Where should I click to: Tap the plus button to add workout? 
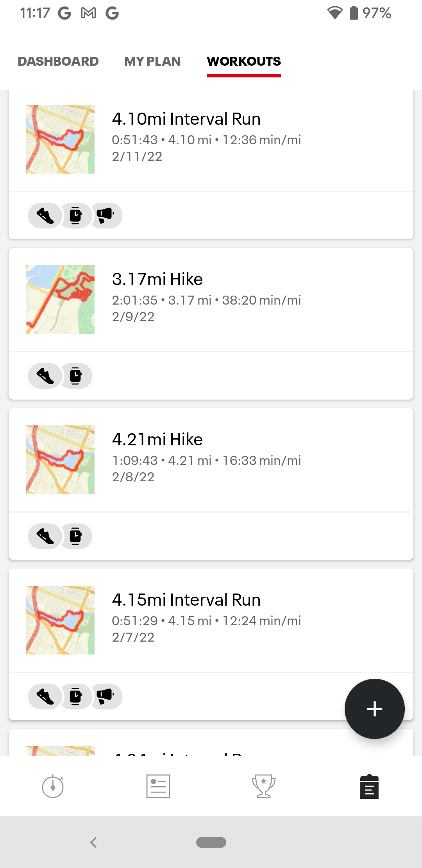(374, 709)
